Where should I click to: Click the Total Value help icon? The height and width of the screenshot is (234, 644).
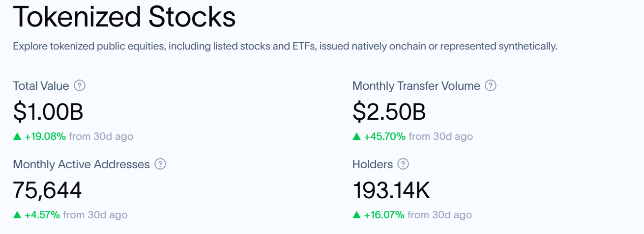80,86
